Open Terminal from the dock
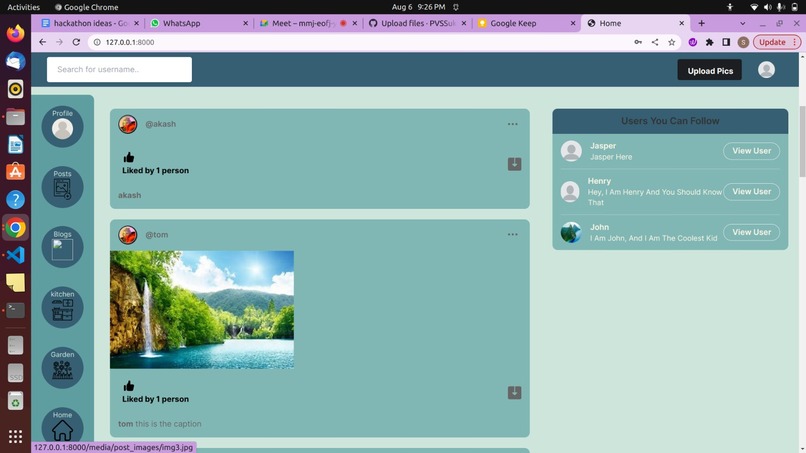The image size is (806, 453). (15, 311)
